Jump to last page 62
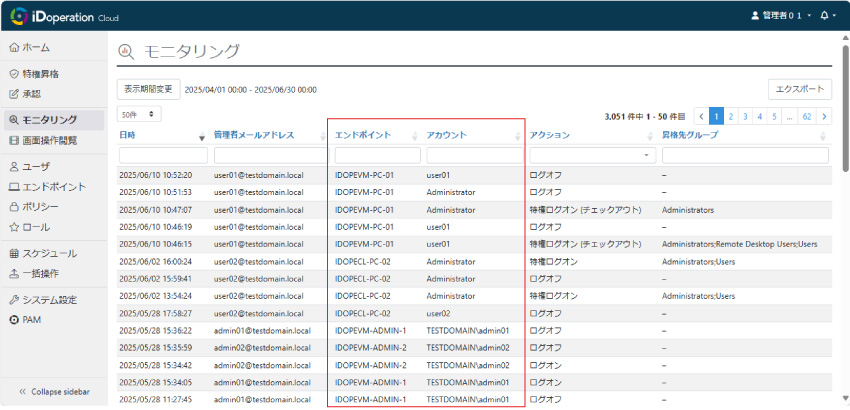This screenshot has width=850, height=410. [x=806, y=116]
